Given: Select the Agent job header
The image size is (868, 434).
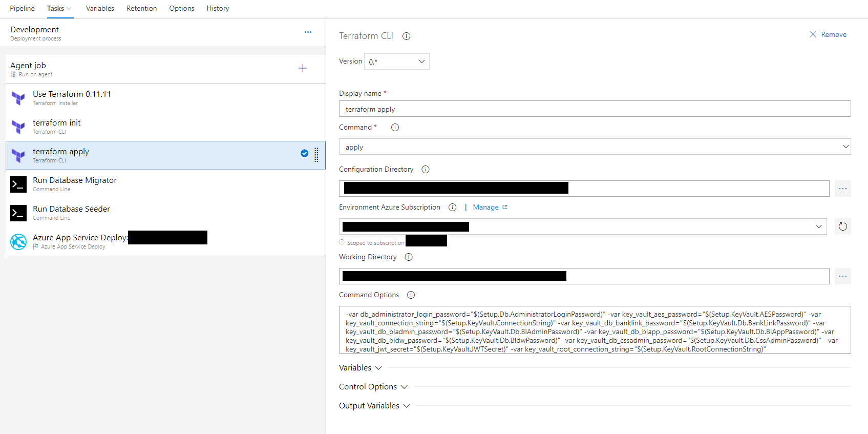Looking at the screenshot, I should pyautogui.click(x=165, y=69).
